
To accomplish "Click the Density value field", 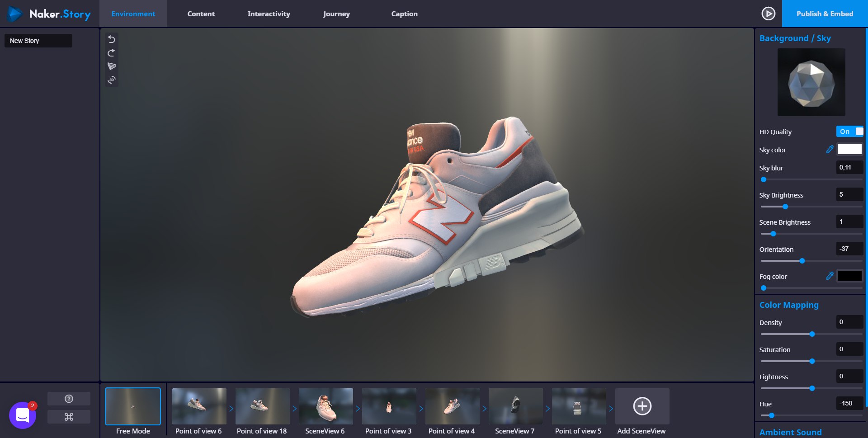I will [x=849, y=322].
